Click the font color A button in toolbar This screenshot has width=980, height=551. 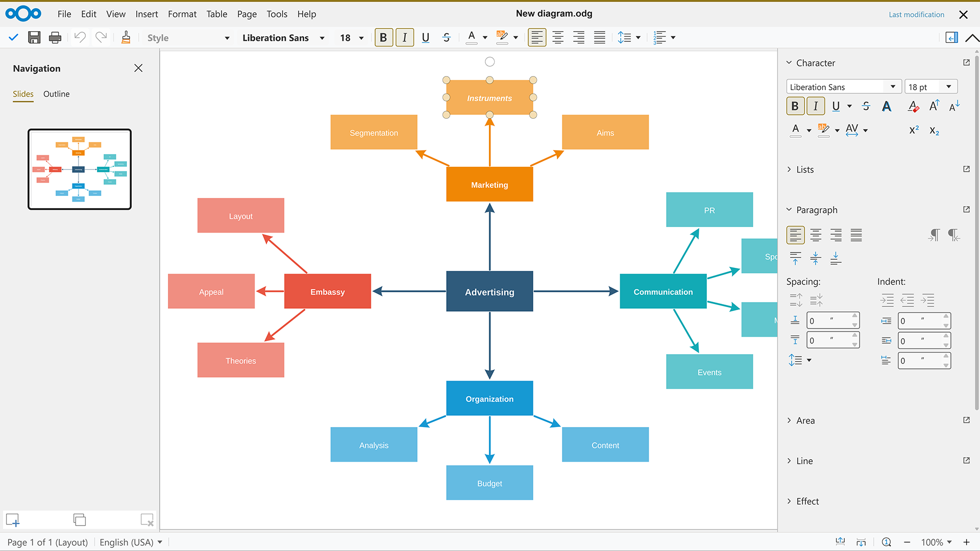(x=472, y=37)
